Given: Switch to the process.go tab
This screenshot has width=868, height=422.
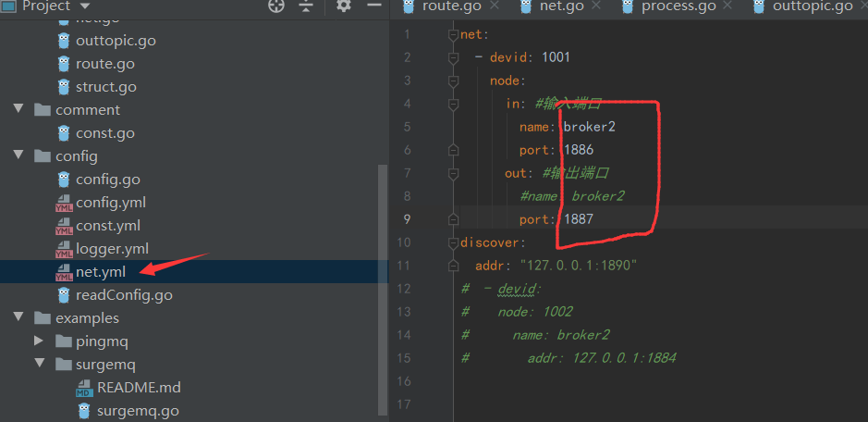Looking at the screenshot, I should [x=679, y=6].
